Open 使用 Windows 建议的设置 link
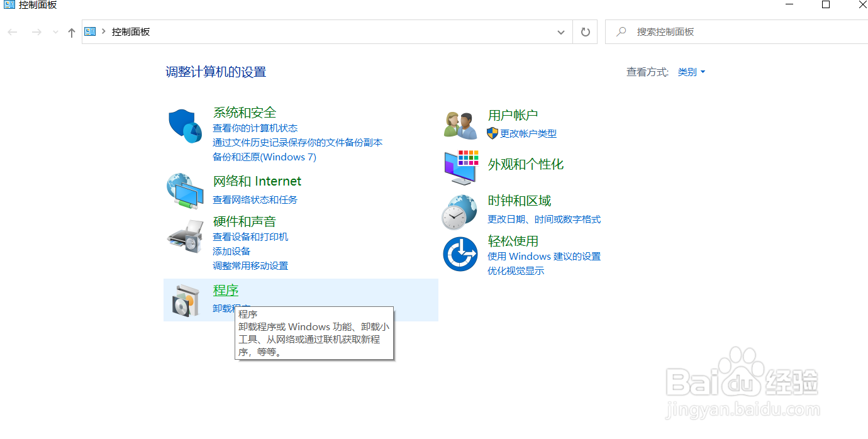 tap(544, 256)
